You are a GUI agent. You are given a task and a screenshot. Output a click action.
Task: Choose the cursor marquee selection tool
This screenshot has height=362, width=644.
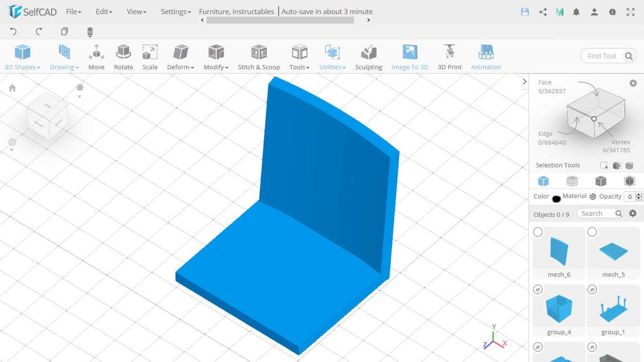[604, 165]
